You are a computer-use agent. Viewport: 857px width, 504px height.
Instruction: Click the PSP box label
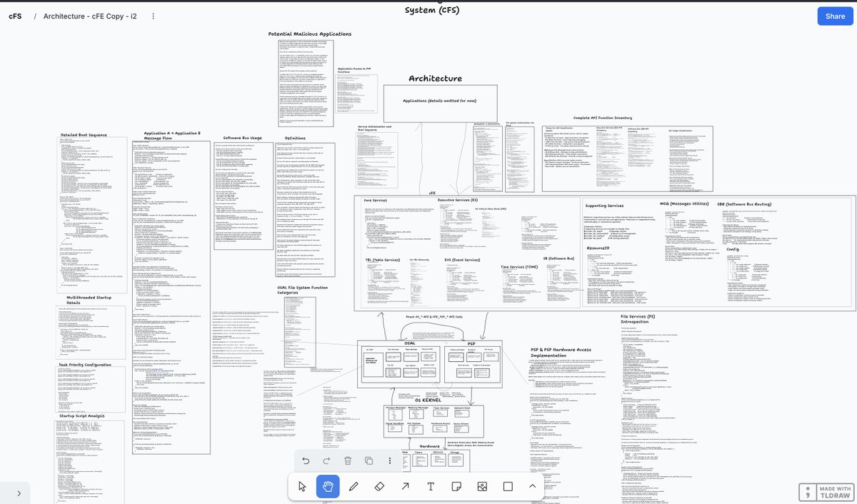(x=470, y=343)
